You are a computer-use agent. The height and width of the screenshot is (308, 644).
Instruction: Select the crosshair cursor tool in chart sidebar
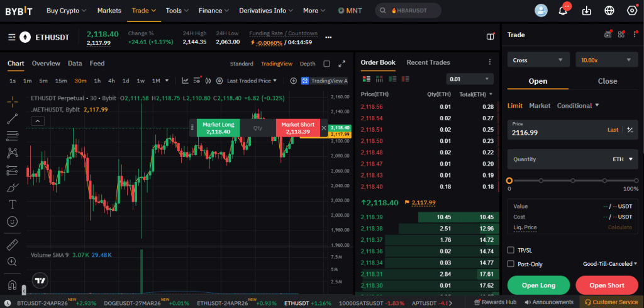tap(13, 101)
